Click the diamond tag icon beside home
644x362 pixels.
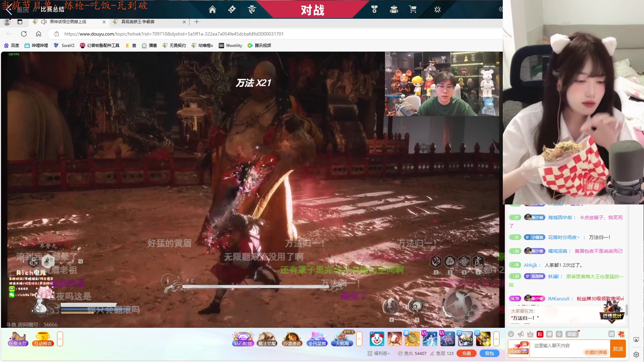[232, 9]
